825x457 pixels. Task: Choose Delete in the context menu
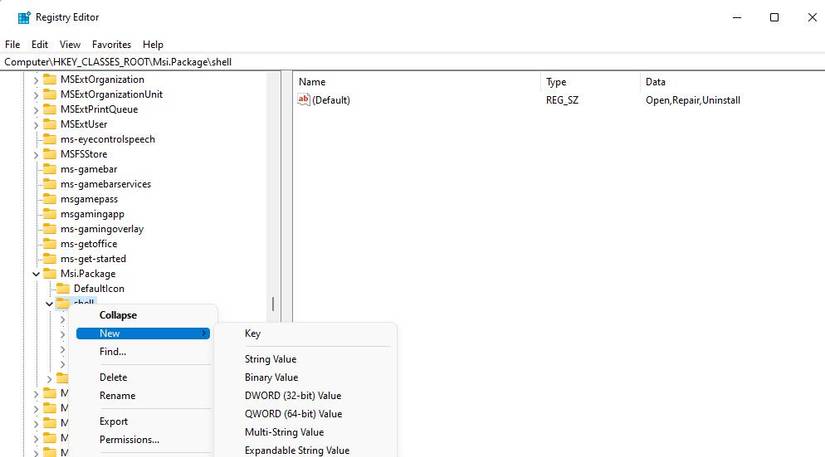click(113, 377)
